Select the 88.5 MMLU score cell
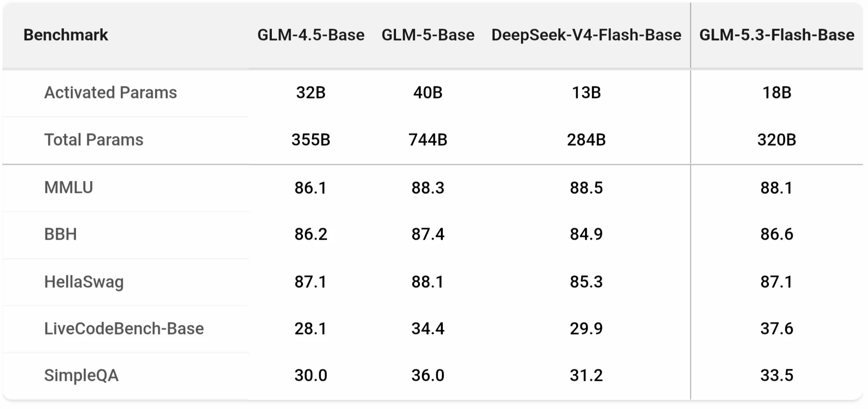Viewport: 868px width, 409px height. 586,188
